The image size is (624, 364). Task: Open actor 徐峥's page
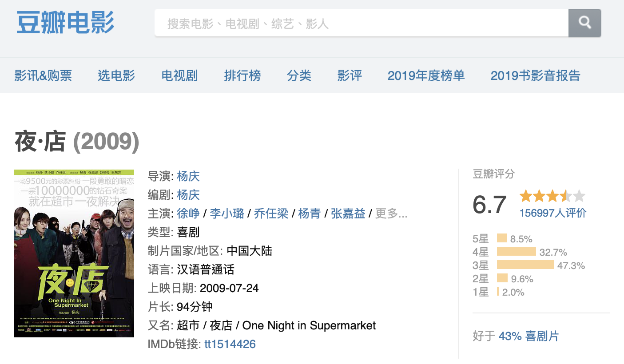[x=188, y=214]
